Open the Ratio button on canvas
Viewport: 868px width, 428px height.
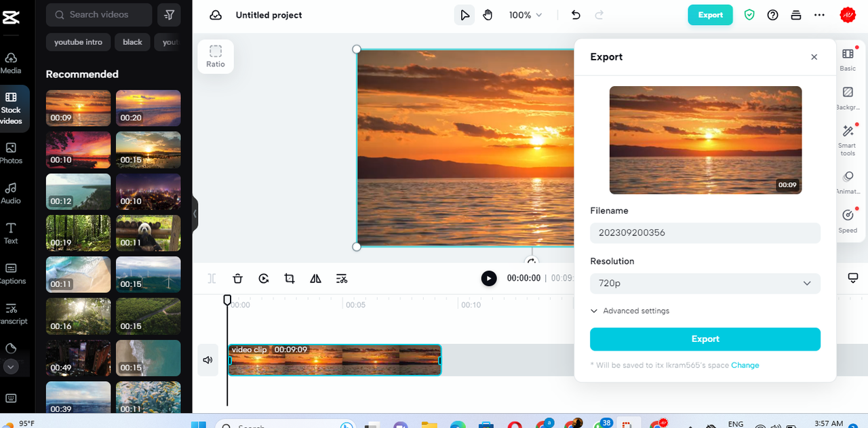tap(216, 56)
